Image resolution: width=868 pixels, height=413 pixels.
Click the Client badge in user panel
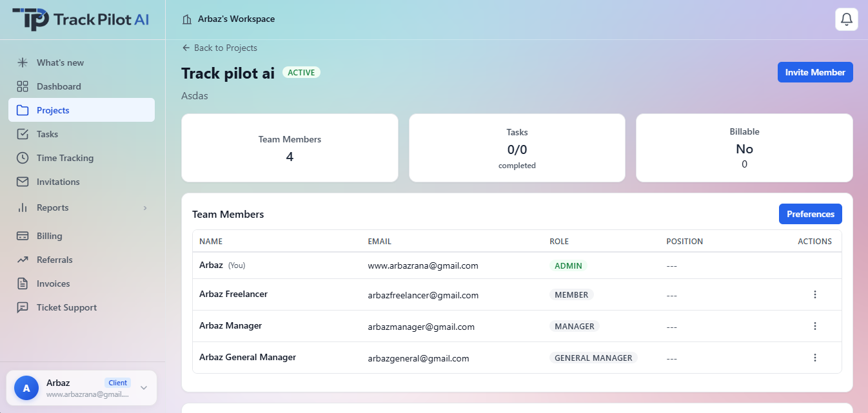[x=117, y=383]
